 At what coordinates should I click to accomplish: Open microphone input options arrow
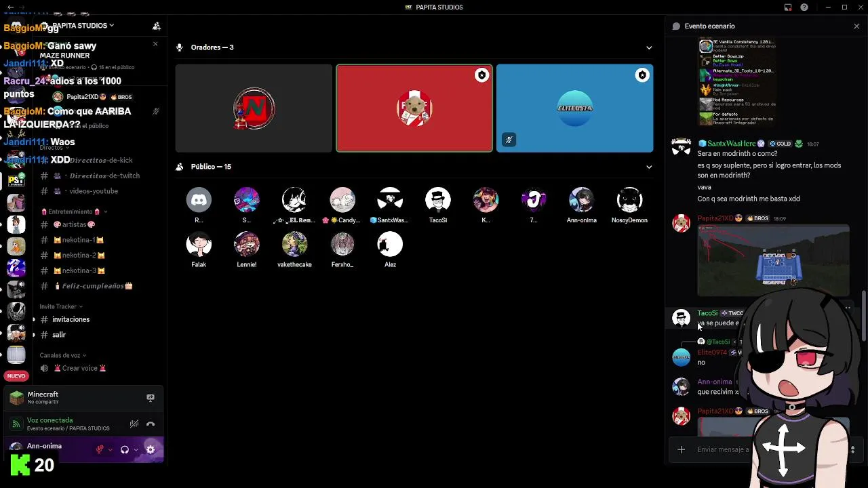111,449
